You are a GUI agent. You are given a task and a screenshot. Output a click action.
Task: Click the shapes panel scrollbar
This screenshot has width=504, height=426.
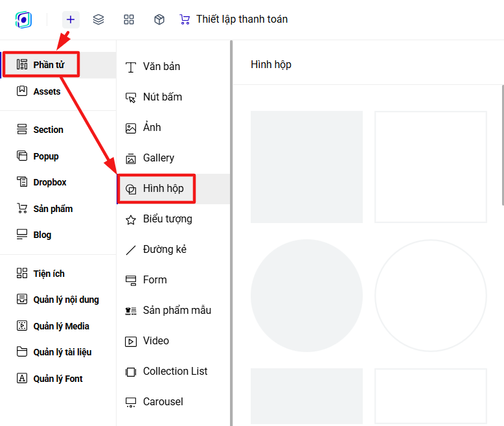coord(503,145)
